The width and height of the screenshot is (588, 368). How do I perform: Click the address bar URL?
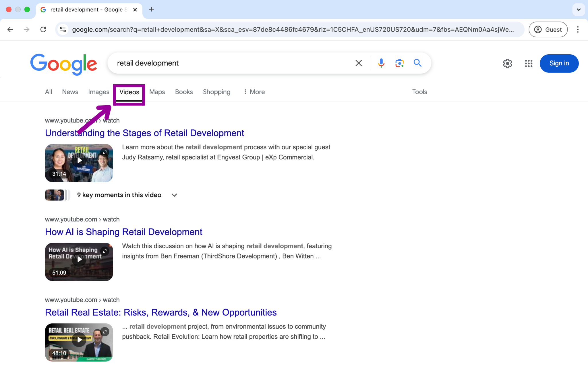tap(293, 29)
